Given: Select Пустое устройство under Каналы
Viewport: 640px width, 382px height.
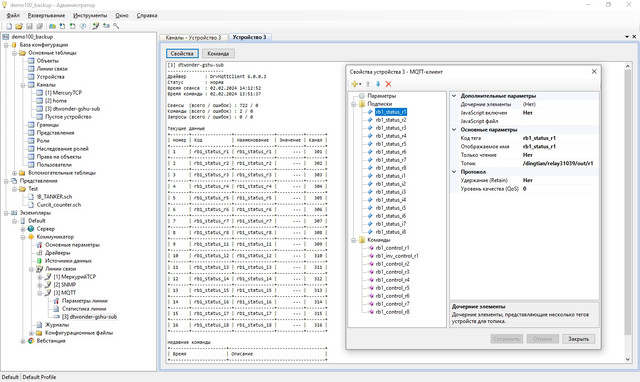Looking at the screenshot, I should 68,117.
